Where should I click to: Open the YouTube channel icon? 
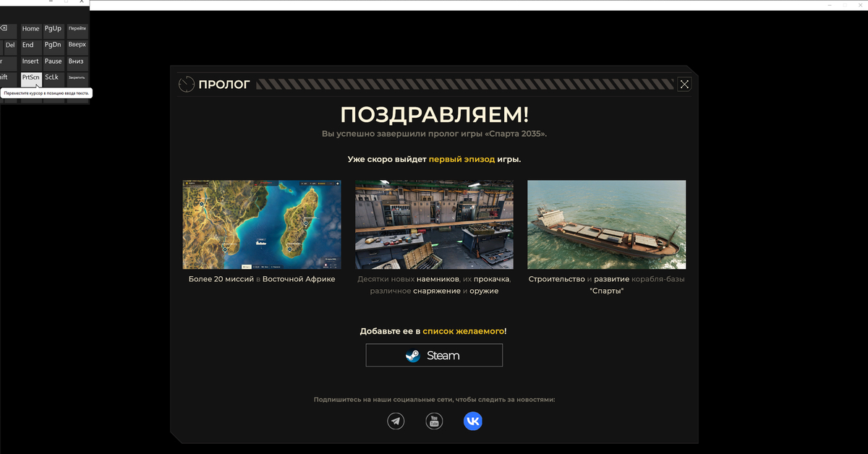coord(434,421)
